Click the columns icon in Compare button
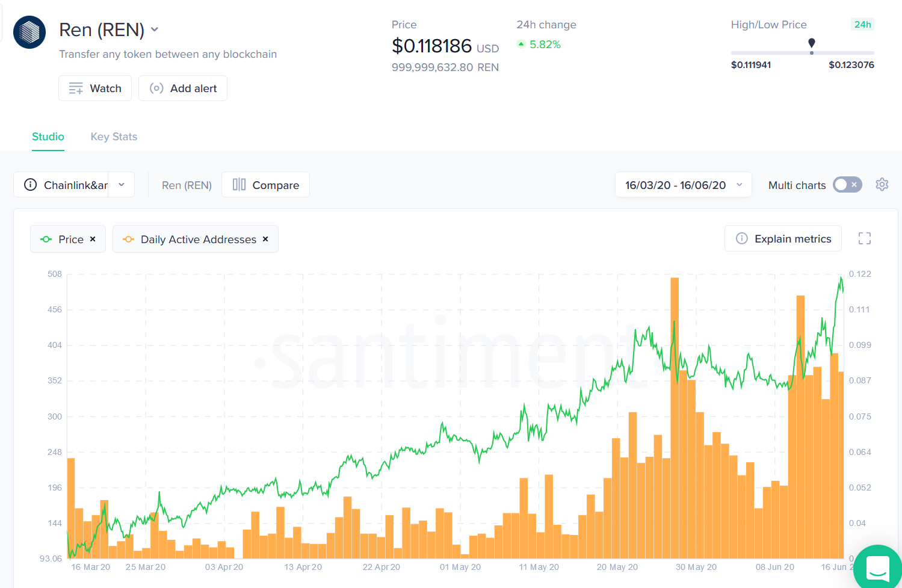Screen dimensions: 902x588 [x=239, y=185]
